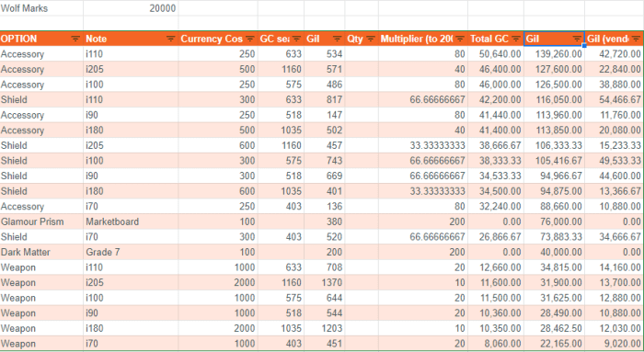Select the 42,720.00 vendor Gil cell
The image size is (644, 352).
(614, 54)
